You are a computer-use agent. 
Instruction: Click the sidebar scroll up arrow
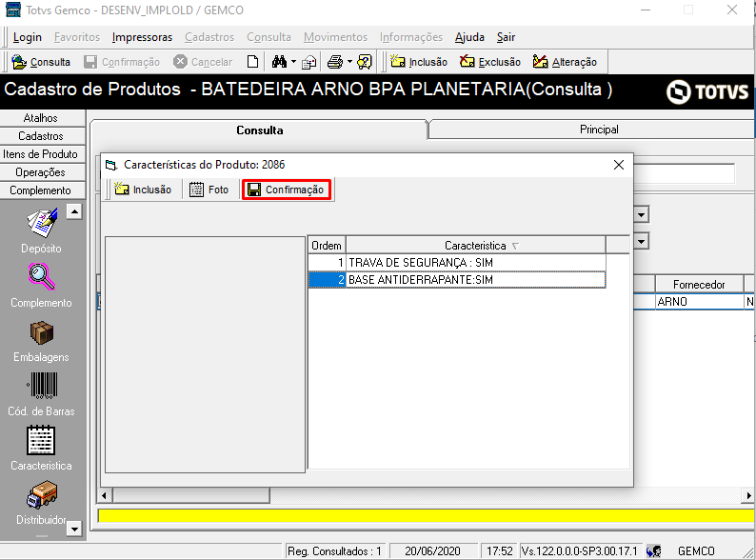pyautogui.click(x=74, y=211)
